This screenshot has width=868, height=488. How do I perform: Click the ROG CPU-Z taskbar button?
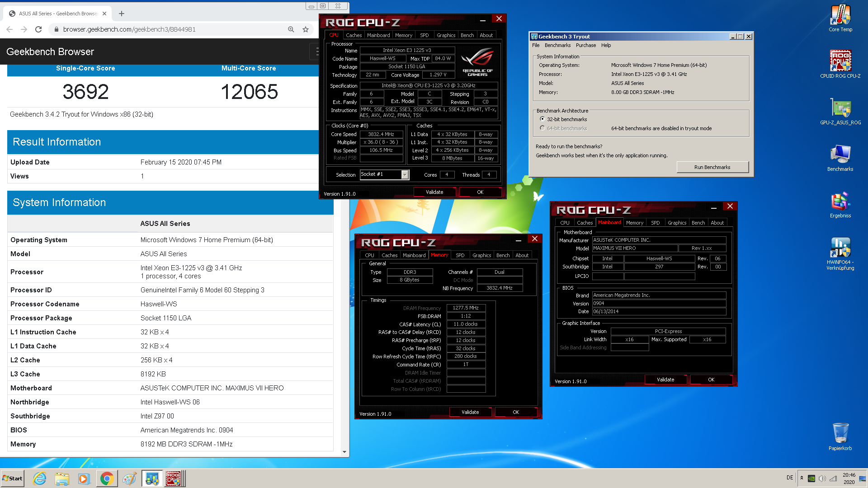pos(174,479)
